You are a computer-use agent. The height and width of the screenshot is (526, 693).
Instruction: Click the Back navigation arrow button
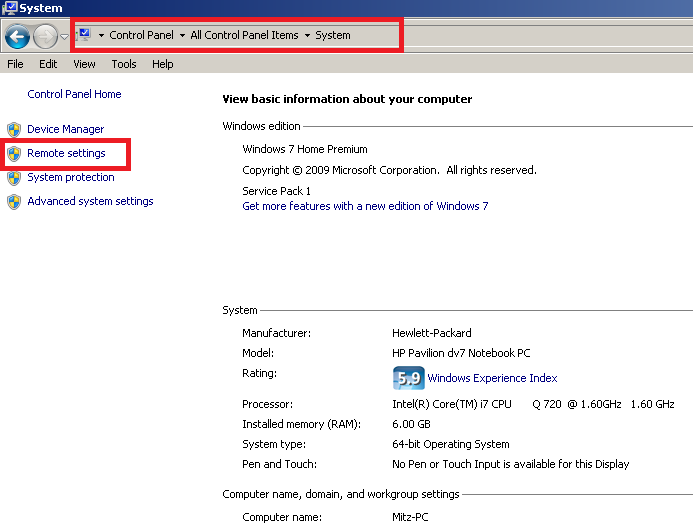[17, 36]
